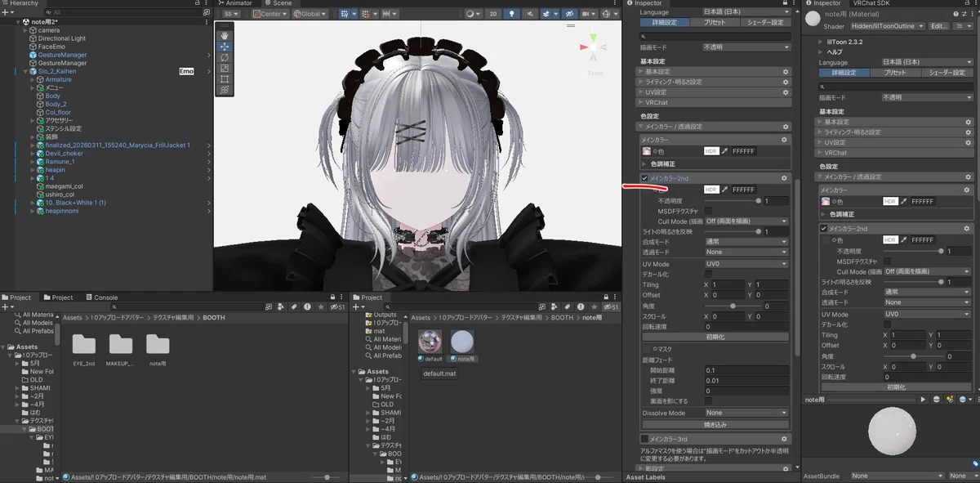This screenshot has width=980, height=483.
Task: Open the Center pivot mode dropdown
Action: (269, 14)
